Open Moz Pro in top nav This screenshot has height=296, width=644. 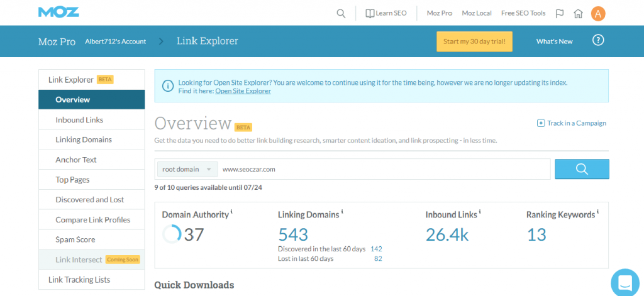(440, 14)
